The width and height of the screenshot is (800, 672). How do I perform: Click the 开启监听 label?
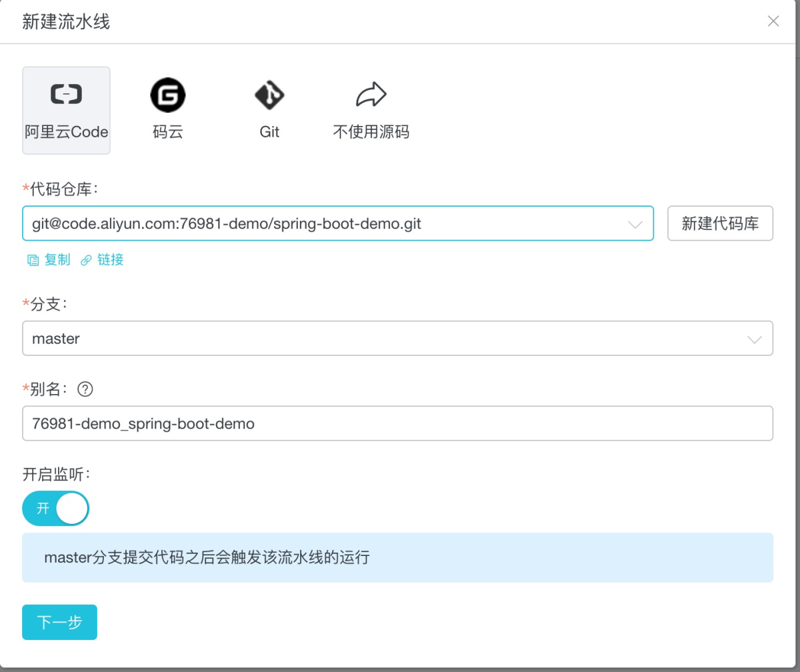point(56,474)
